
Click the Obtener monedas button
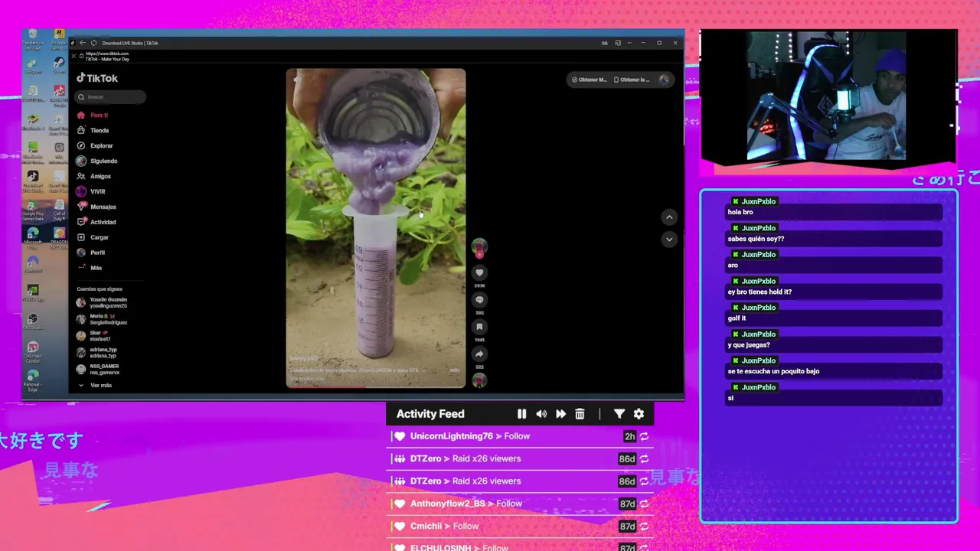590,80
